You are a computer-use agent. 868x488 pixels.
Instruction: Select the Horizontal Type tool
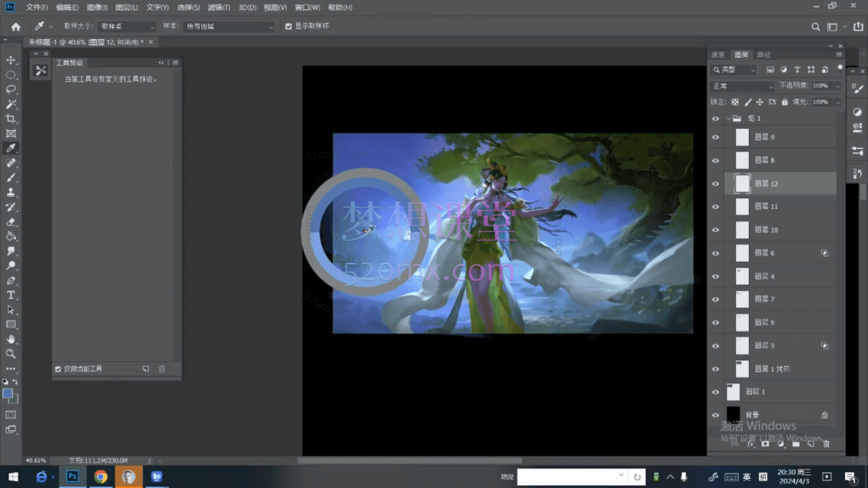(x=11, y=295)
